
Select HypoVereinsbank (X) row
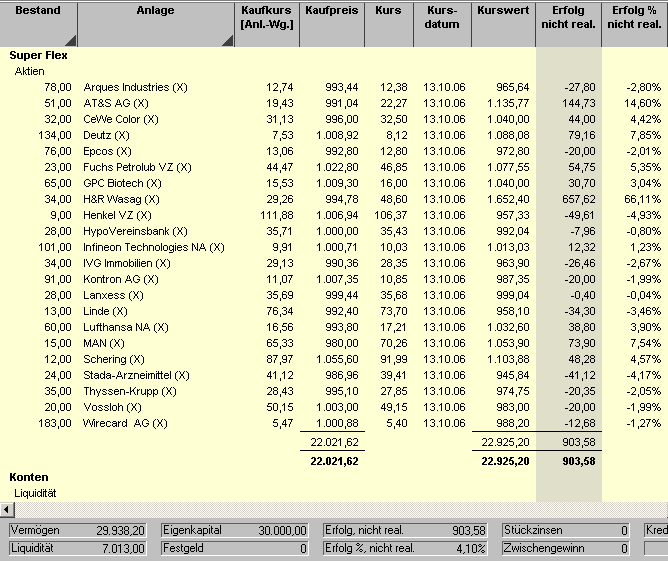(334, 231)
